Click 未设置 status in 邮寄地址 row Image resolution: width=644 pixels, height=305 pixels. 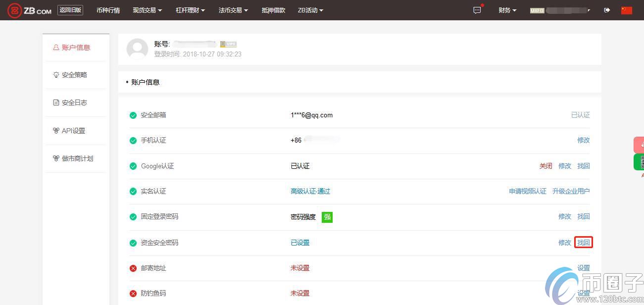(x=300, y=268)
